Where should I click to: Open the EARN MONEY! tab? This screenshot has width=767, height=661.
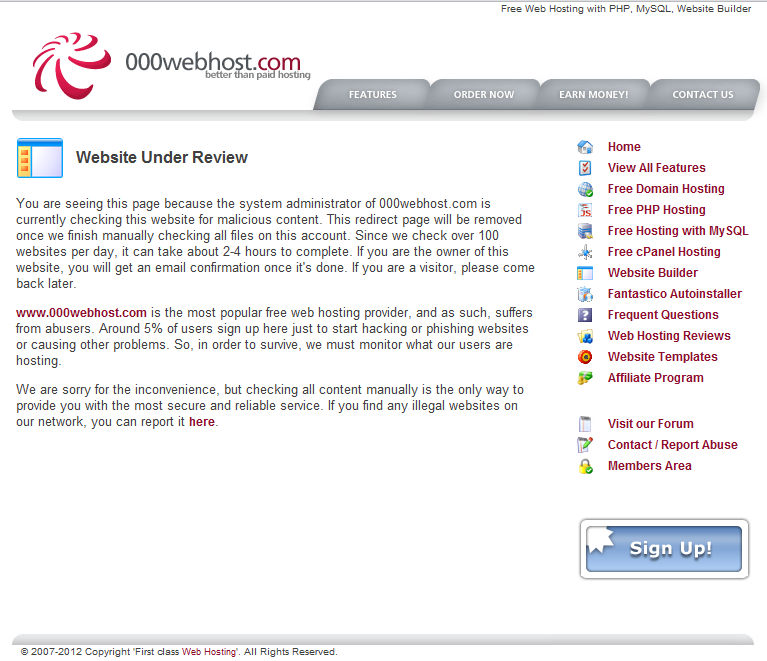pos(593,94)
